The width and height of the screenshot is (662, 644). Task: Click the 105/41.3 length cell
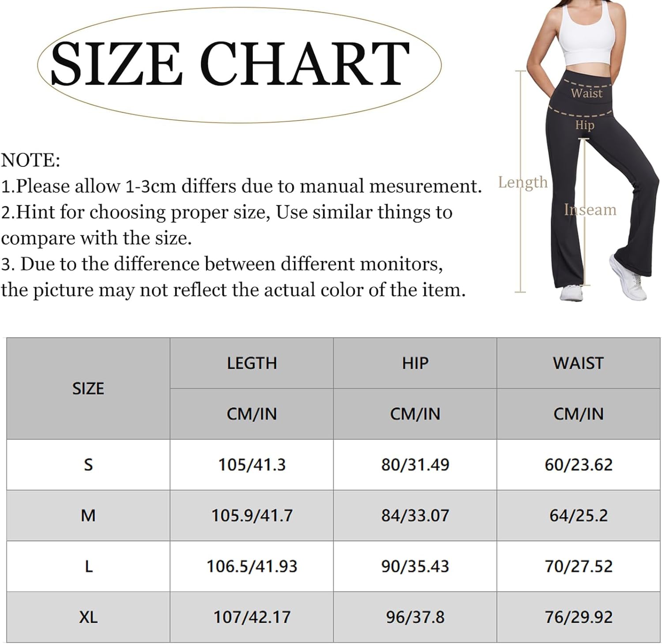tap(252, 465)
